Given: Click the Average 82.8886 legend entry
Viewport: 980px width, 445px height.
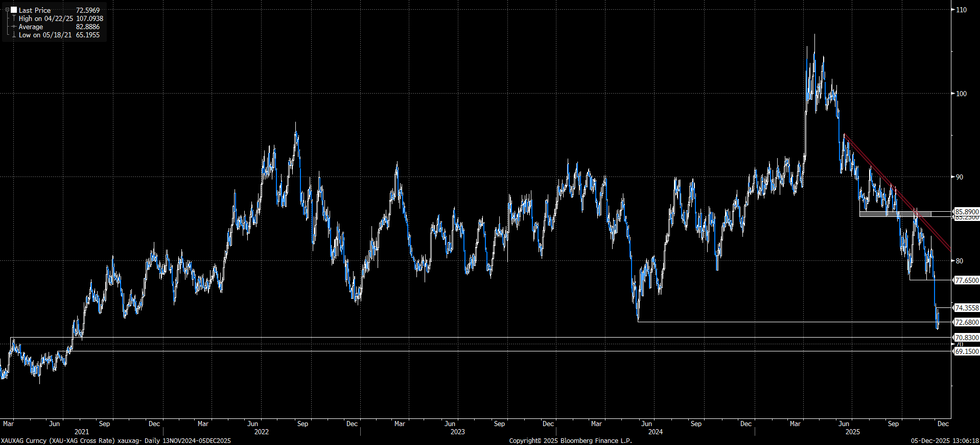Looking at the screenshot, I should click(x=31, y=27).
